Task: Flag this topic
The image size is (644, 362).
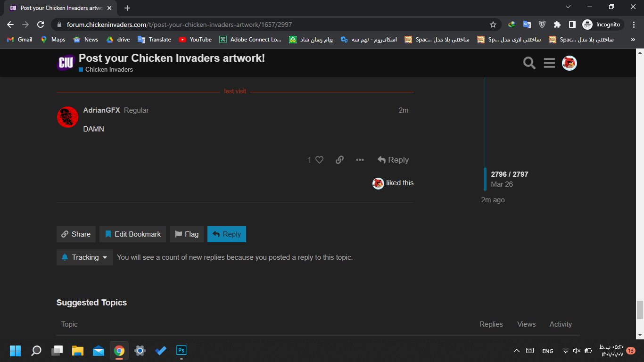Action: pos(187,234)
